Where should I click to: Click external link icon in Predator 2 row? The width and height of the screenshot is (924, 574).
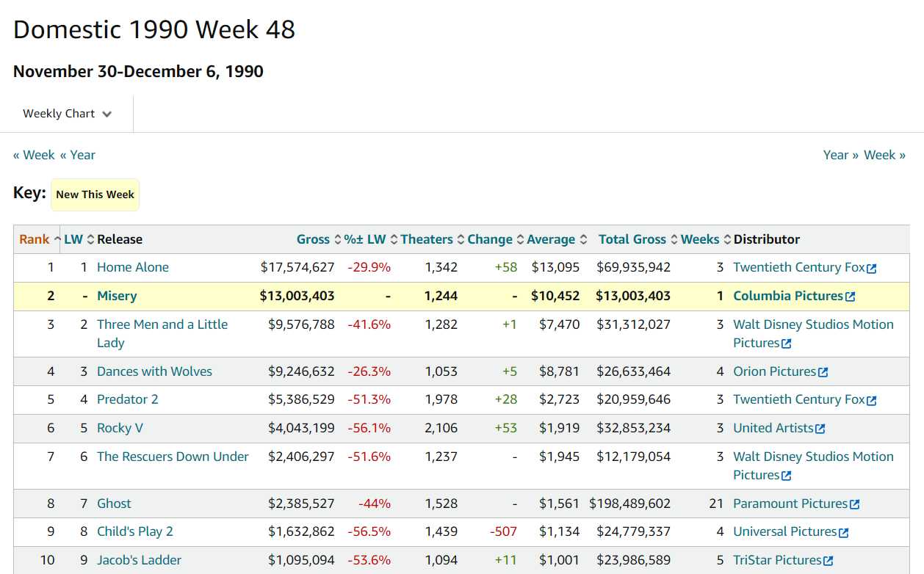click(871, 401)
